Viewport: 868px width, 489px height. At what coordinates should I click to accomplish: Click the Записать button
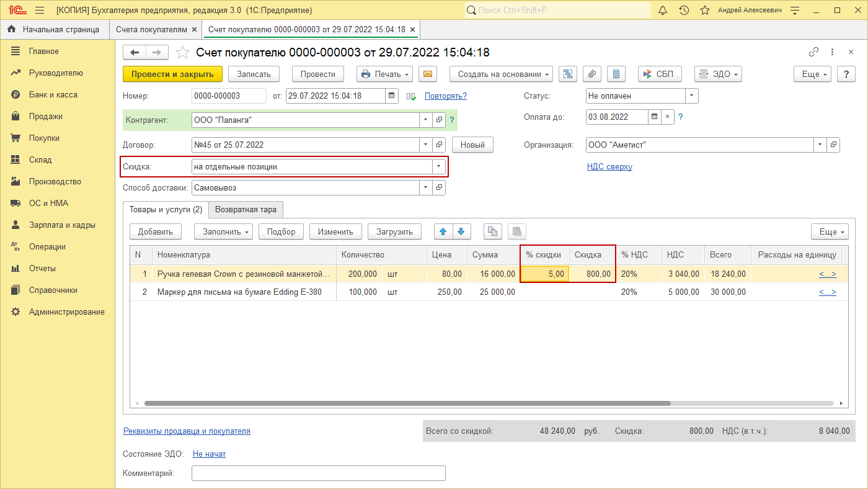pos(254,74)
